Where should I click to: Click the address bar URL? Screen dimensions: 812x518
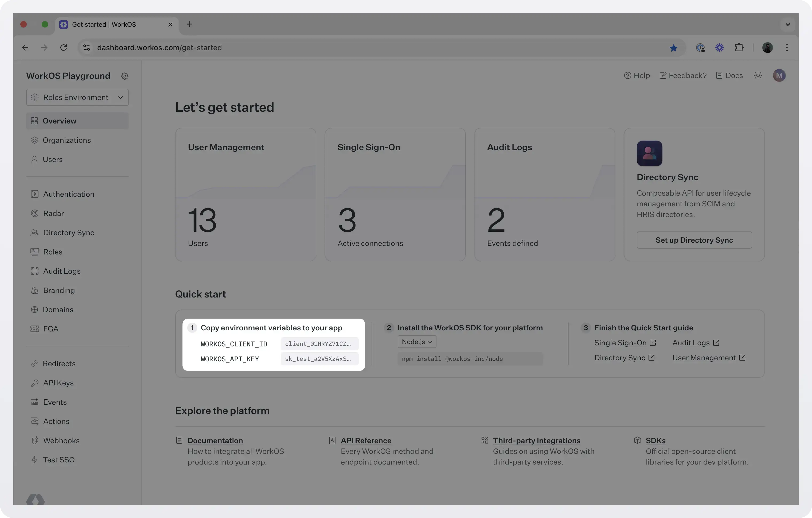[x=159, y=48]
